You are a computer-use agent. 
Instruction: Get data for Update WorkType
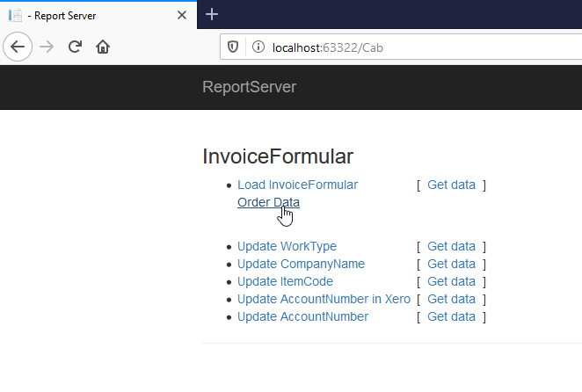(451, 246)
